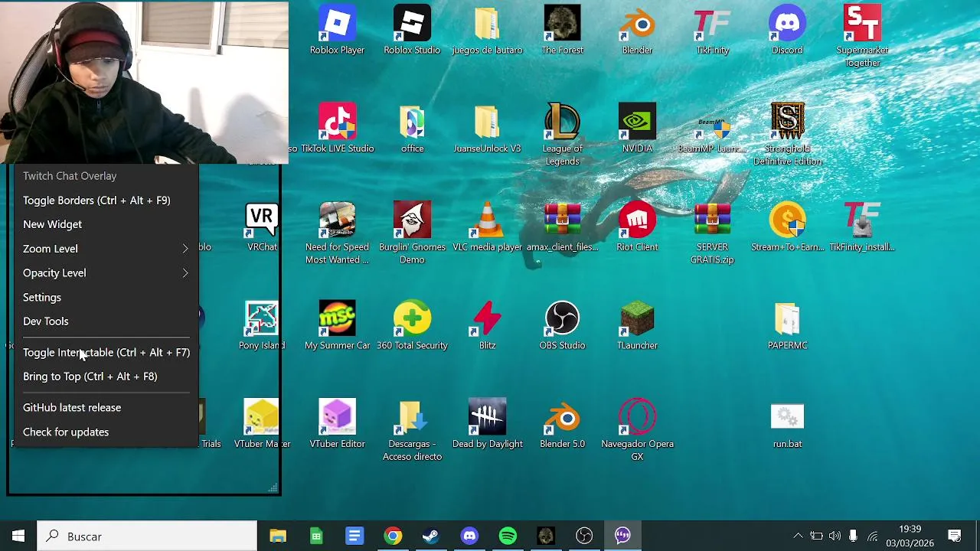980x551 pixels.
Task: Select the Descargas - Acceso directo shortcut
Action: click(x=412, y=430)
